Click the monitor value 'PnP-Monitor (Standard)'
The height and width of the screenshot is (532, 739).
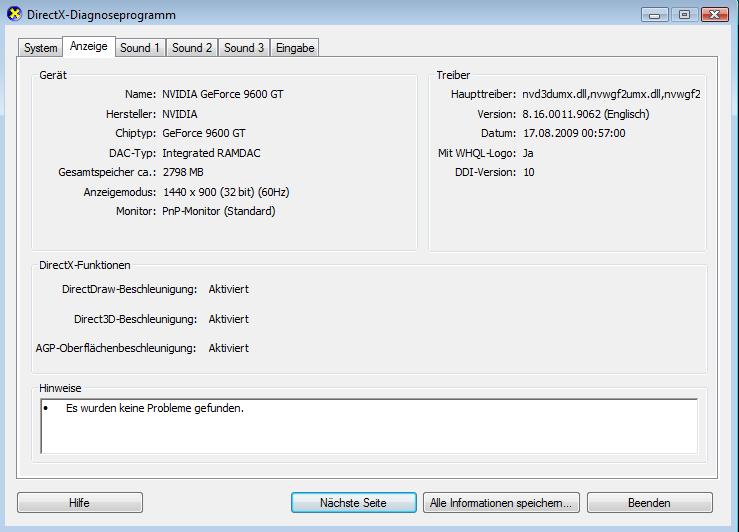tap(219, 211)
